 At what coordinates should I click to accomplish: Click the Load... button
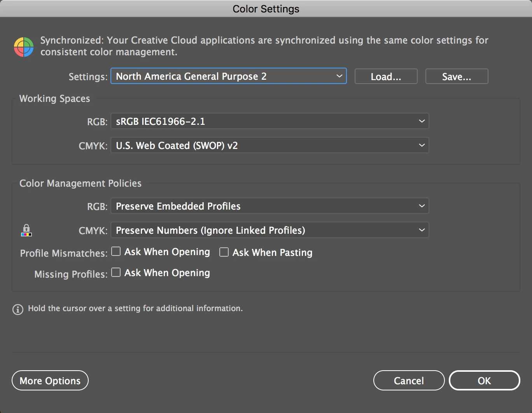386,76
